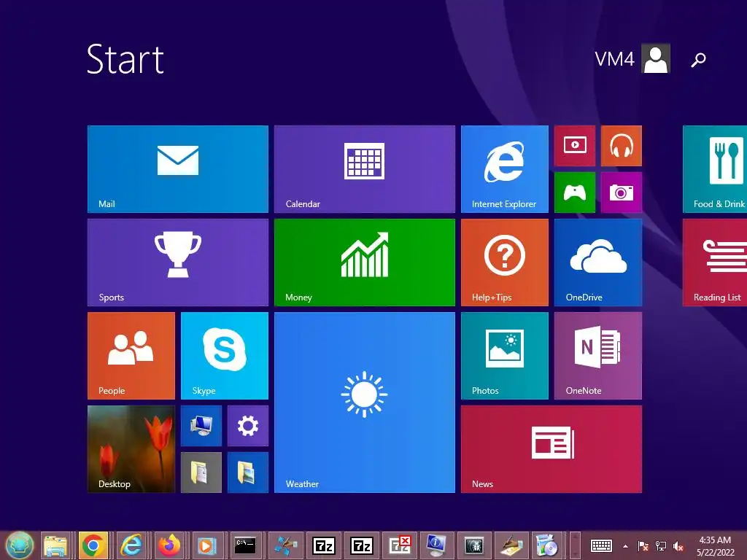This screenshot has width=747, height=560.
Task: Open the Xbox Games controller tile
Action: click(x=575, y=192)
